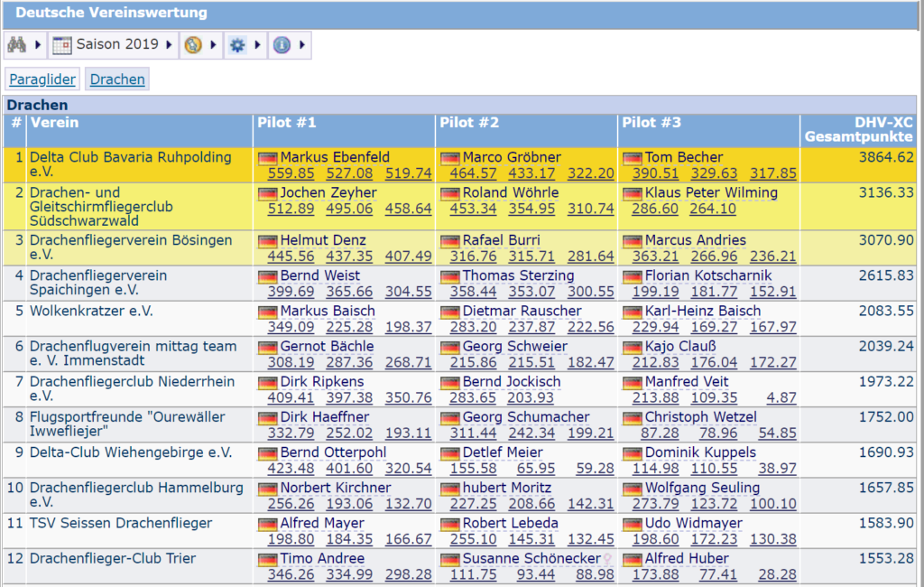This screenshot has width=924, height=587.
Task: Click the flag icon beside Helmut Denz
Action: pyautogui.click(x=267, y=241)
